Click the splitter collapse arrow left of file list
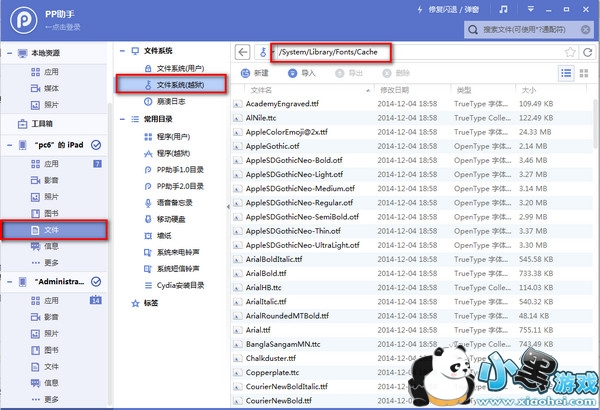Viewport: 600px width, 410px height. (x=228, y=207)
